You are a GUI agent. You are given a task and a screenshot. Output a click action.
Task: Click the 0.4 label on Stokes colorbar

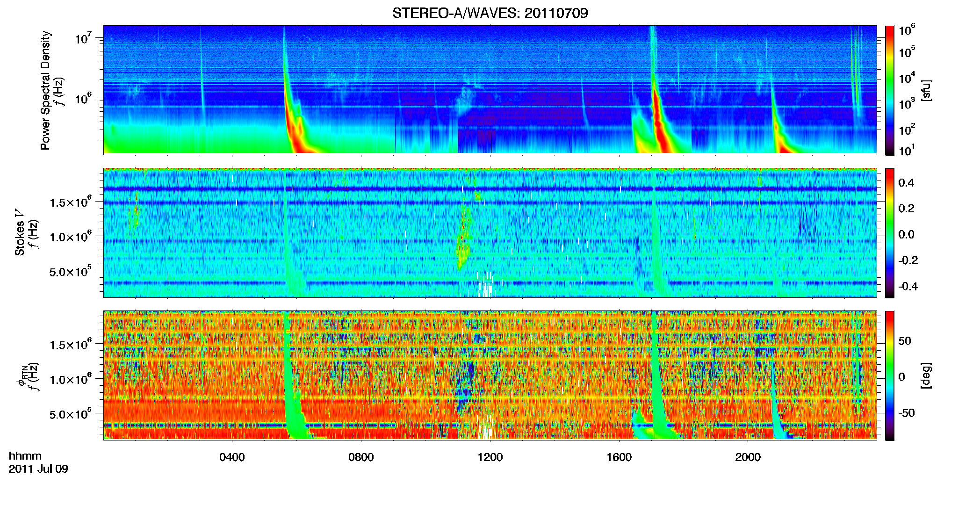906,183
